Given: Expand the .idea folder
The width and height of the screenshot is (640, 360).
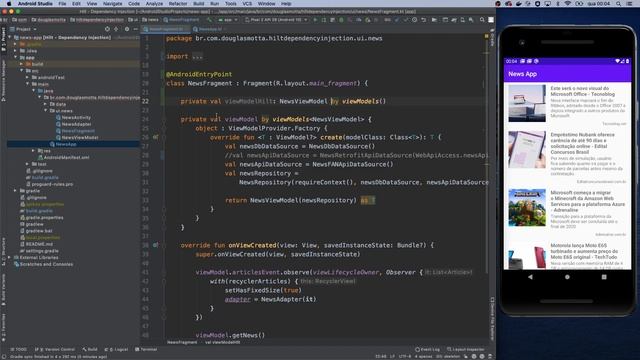Looking at the screenshot, I should click(16, 51).
